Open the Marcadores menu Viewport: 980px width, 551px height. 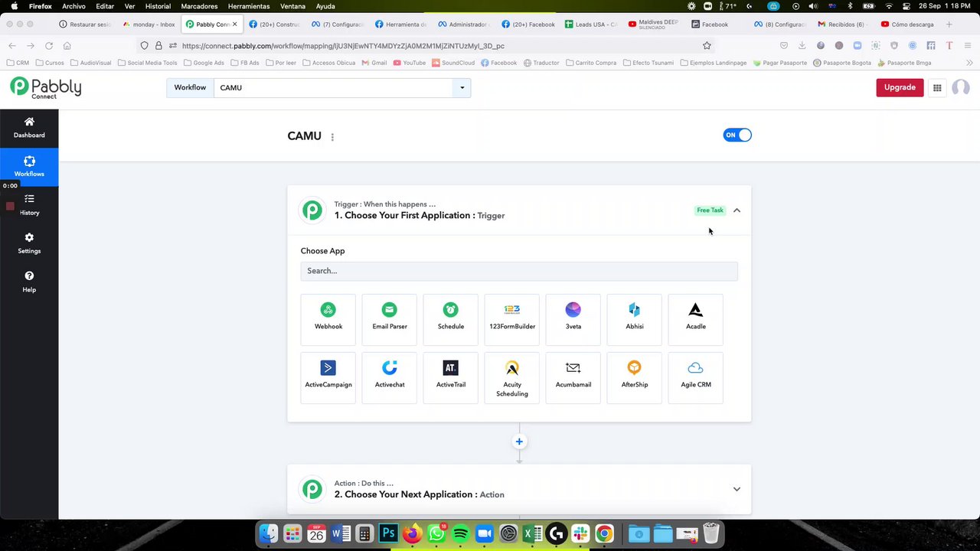[x=199, y=6]
